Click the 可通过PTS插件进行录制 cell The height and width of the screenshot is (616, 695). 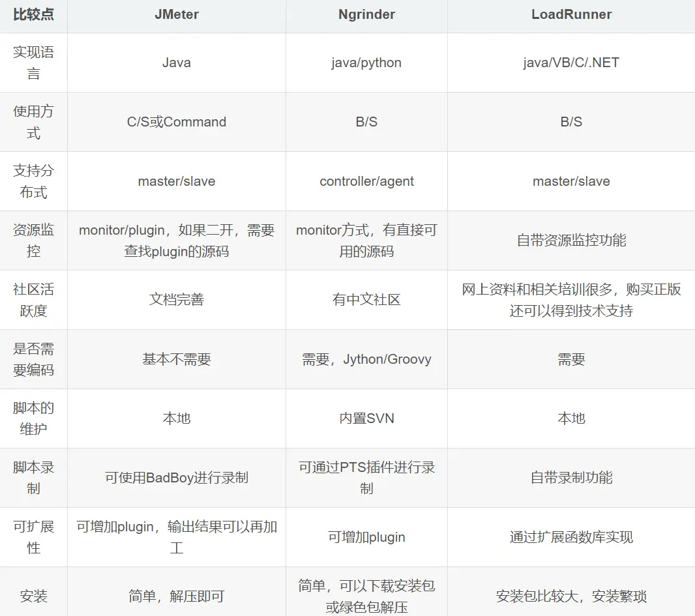[366, 478]
